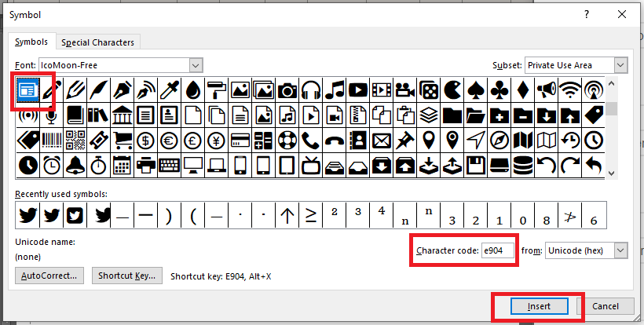Select the TV symbol
Viewport: 644px width, 325px height.
click(x=311, y=166)
